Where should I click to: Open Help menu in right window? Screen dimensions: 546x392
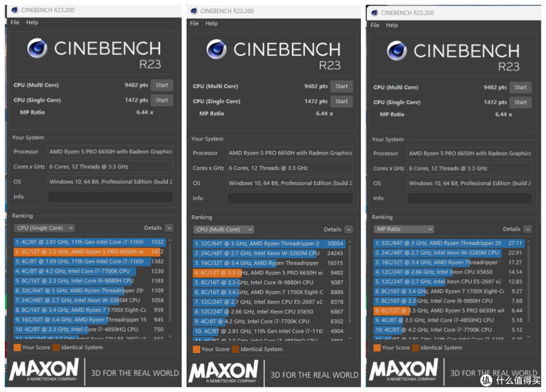[x=392, y=25]
